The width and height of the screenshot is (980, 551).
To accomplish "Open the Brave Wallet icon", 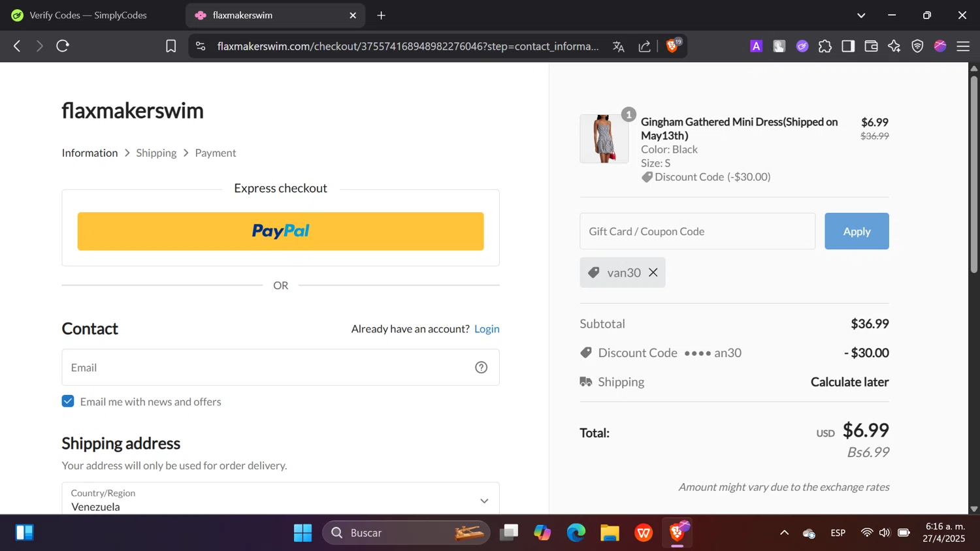I will pos(871,46).
